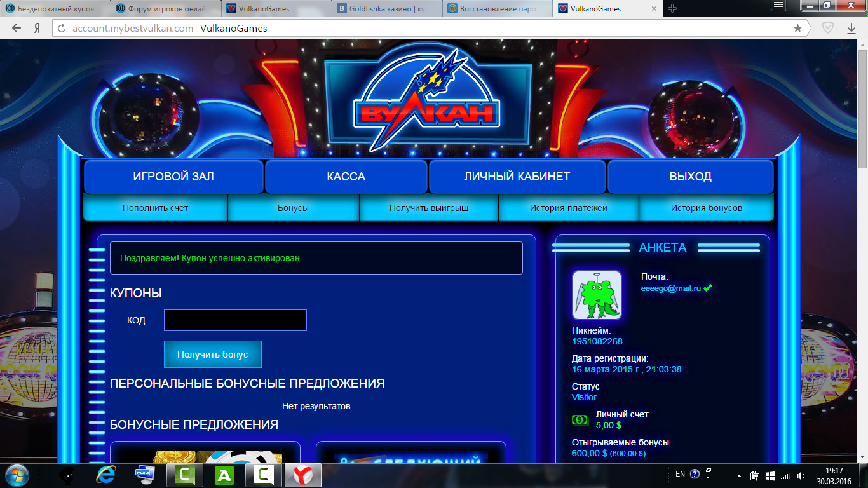Open the browser downloads arrow icon
Image resolution: width=868 pixels, height=488 pixels.
[852, 29]
